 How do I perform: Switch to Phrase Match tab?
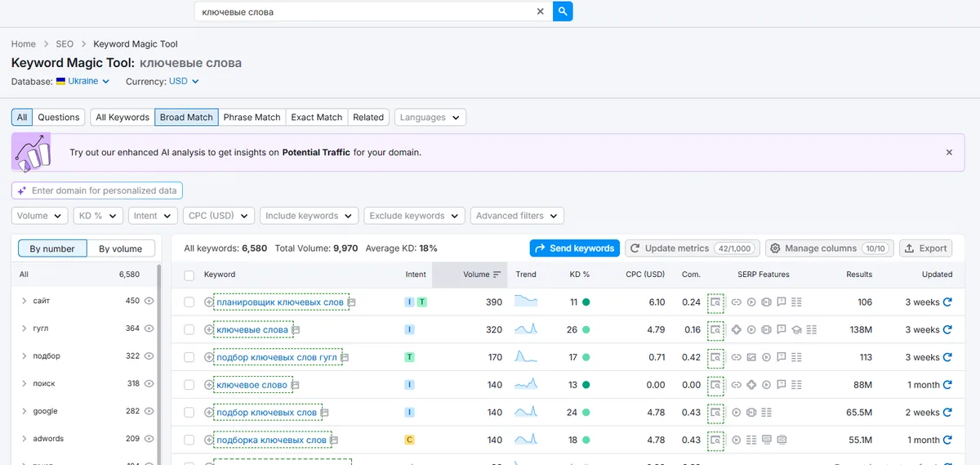coord(252,118)
